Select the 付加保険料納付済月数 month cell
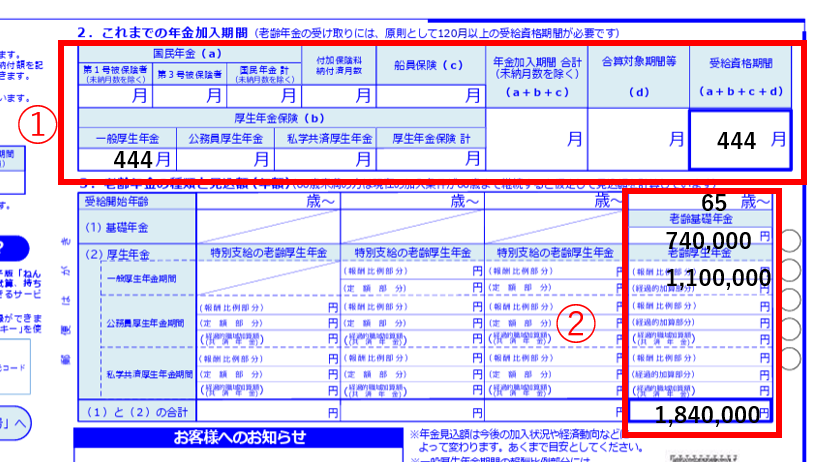The height and width of the screenshot is (462, 830). point(339,96)
